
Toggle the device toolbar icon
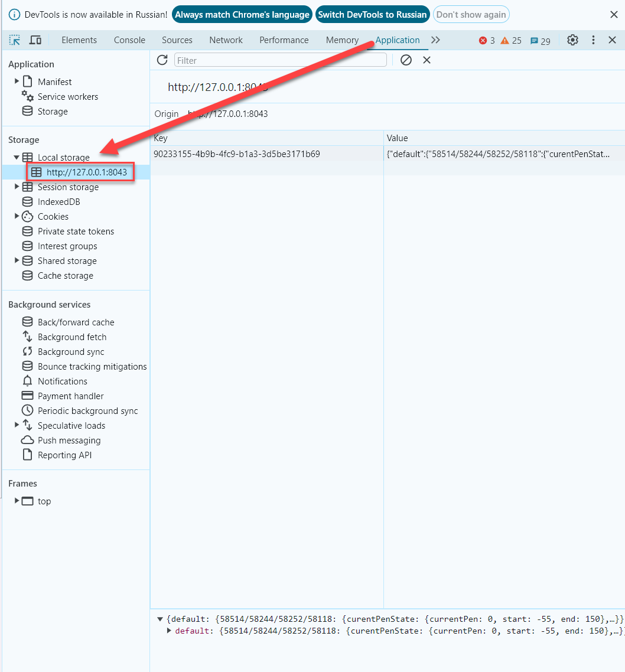[35, 40]
